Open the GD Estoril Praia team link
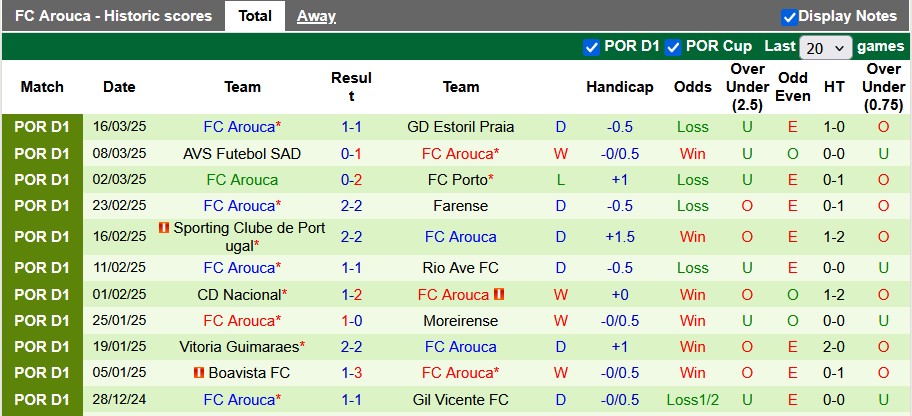Viewport: 912px width, 416px height. [x=461, y=127]
